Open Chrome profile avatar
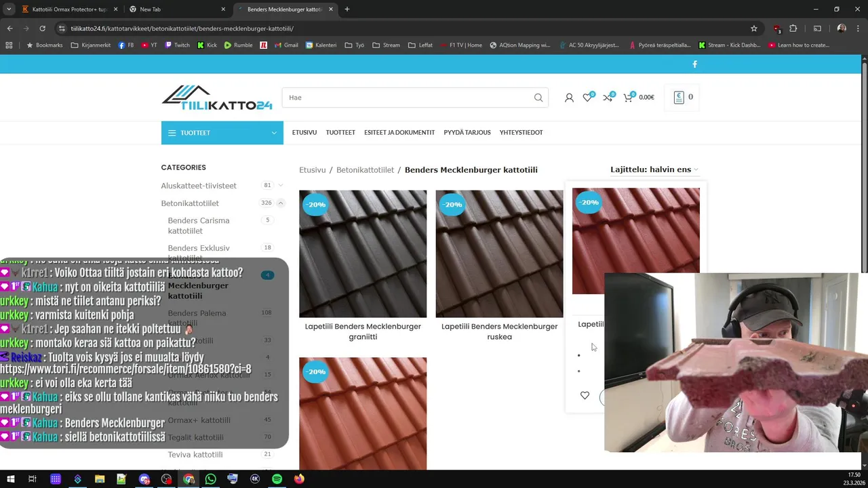 coord(842,28)
